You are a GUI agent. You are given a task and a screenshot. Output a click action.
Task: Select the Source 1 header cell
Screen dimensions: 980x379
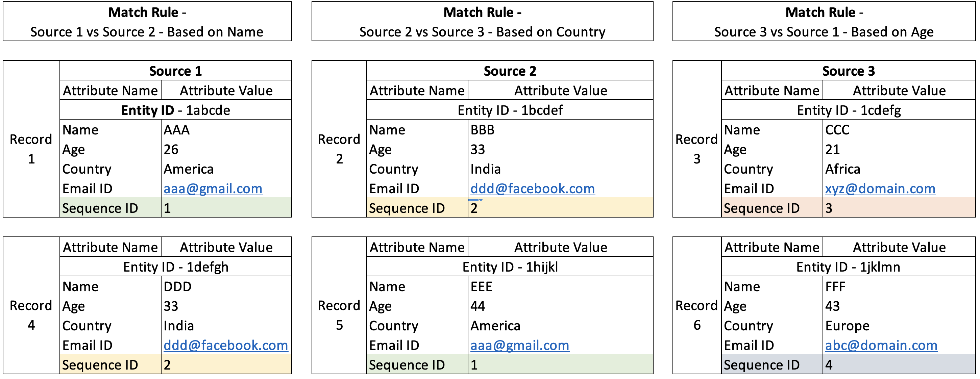pyautogui.click(x=175, y=71)
